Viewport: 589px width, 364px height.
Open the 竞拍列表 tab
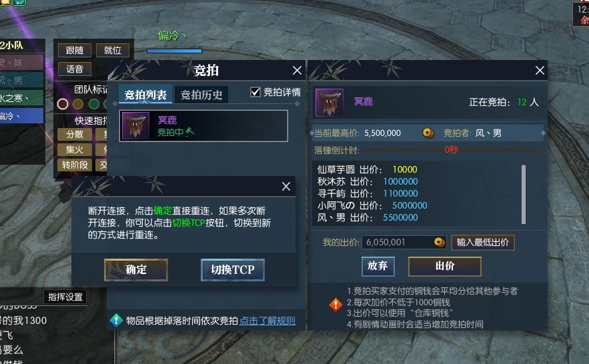click(x=145, y=94)
